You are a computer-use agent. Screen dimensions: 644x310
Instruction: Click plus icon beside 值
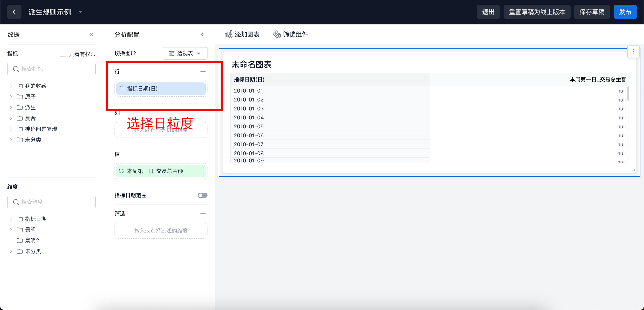(203, 154)
